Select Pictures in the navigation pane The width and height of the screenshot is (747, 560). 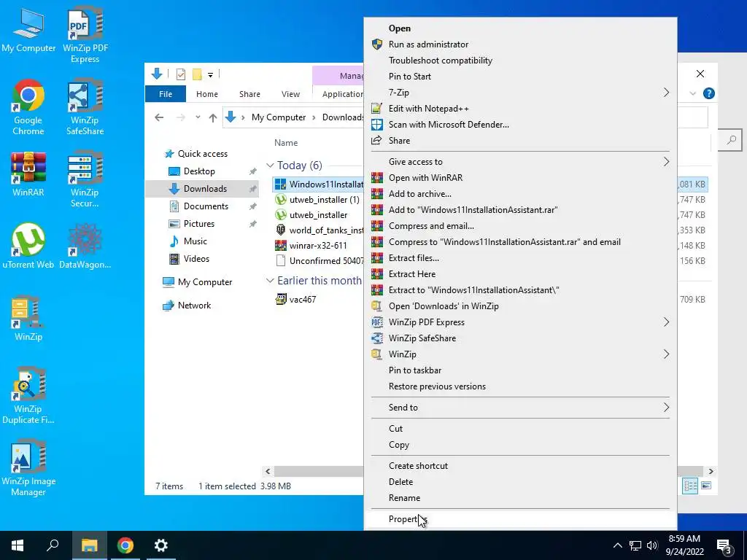pos(198,224)
